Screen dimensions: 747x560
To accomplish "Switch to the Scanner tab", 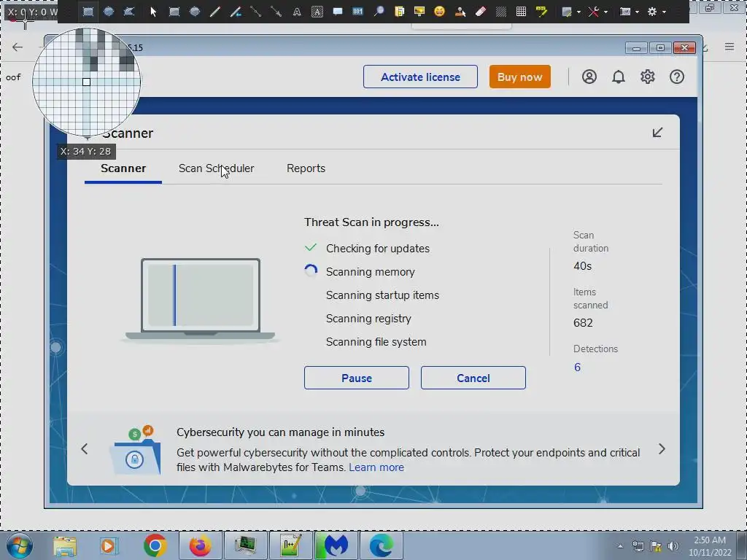I will pyautogui.click(x=123, y=168).
